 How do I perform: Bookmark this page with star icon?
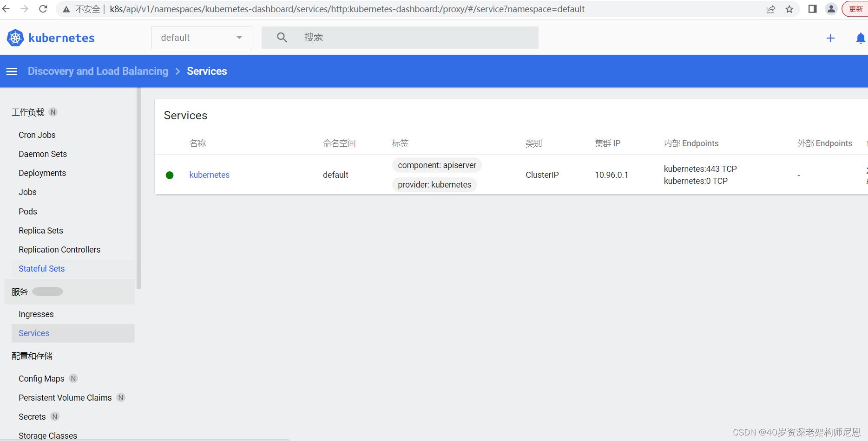pyautogui.click(x=789, y=8)
